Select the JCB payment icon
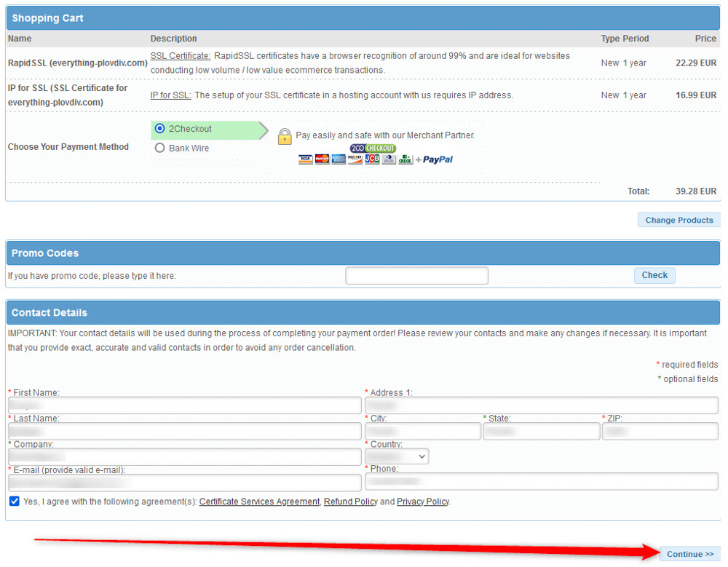The image size is (728, 567). [371, 159]
